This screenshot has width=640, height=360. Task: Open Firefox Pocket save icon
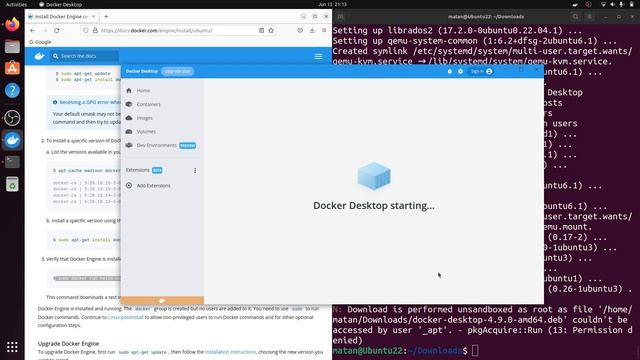point(300,31)
